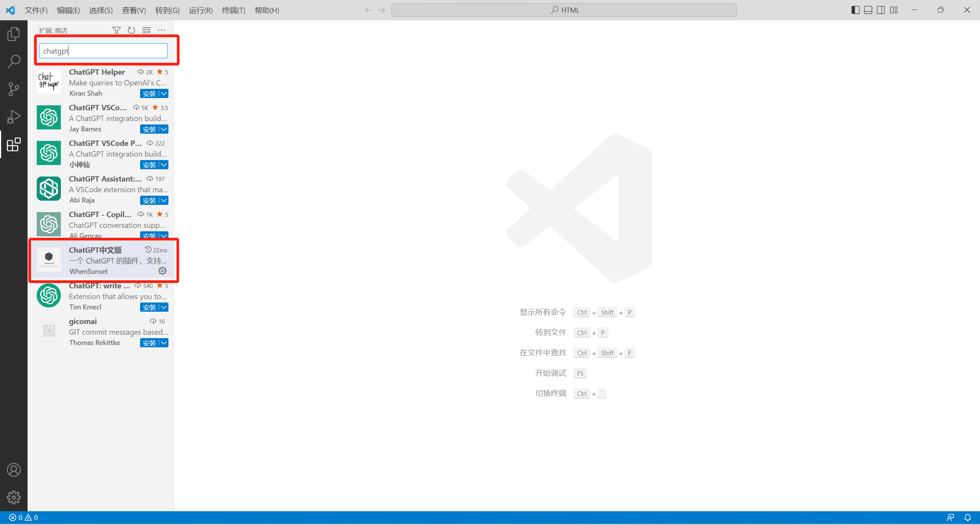Click the Source Control icon in sidebar

pyautogui.click(x=14, y=90)
